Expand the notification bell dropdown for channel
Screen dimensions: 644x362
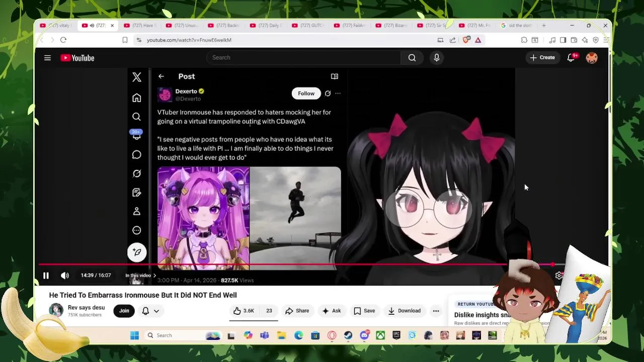click(150, 311)
